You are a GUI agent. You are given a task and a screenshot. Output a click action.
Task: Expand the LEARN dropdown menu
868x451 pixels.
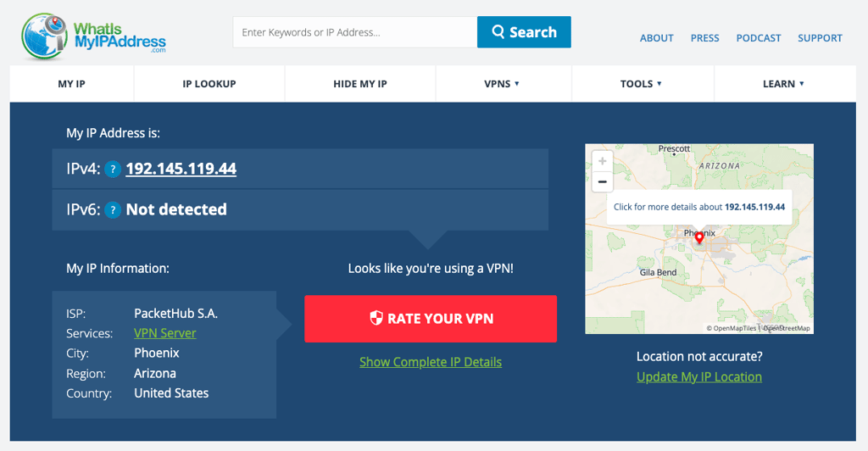click(x=783, y=84)
